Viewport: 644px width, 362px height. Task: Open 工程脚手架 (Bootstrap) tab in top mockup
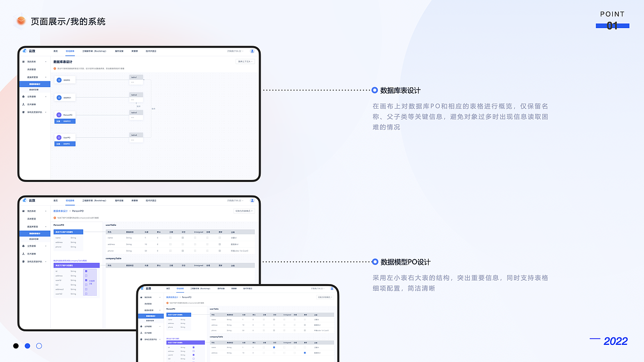pyautogui.click(x=95, y=51)
